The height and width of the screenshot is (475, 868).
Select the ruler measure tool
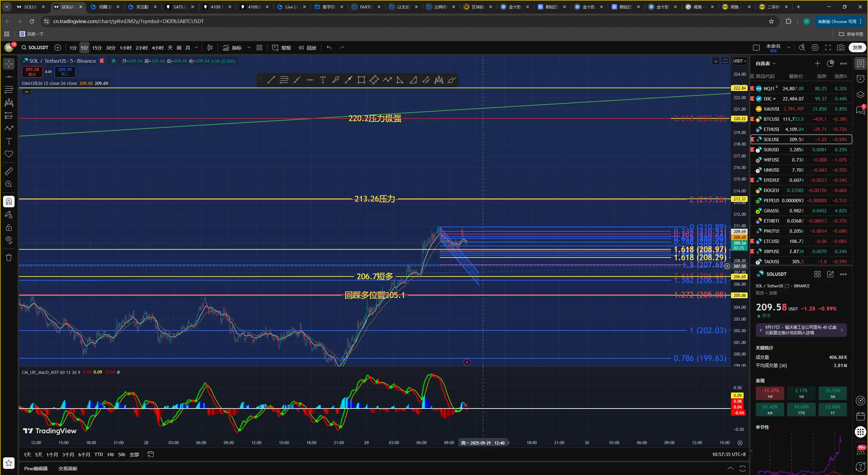pos(9,171)
